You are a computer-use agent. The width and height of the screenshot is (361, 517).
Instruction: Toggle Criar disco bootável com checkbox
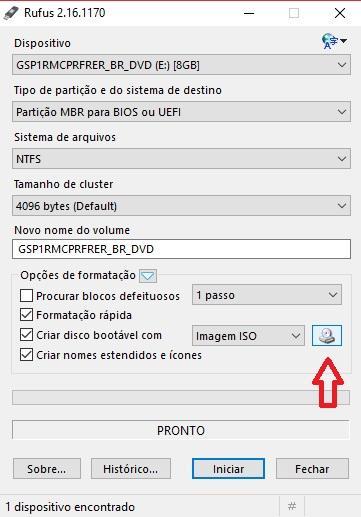pyautogui.click(x=26, y=335)
